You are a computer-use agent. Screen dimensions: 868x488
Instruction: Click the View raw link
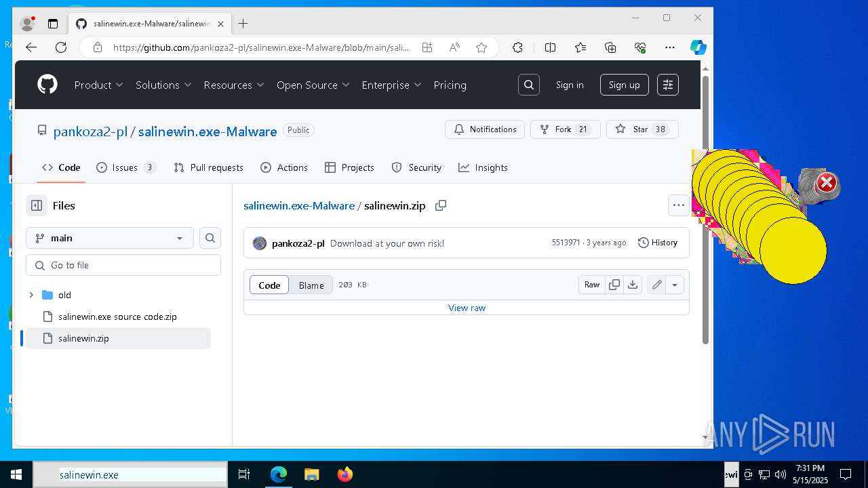[467, 308]
